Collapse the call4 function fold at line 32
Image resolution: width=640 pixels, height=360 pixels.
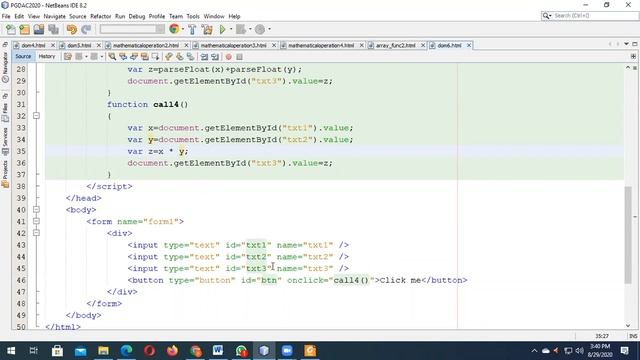click(36, 116)
